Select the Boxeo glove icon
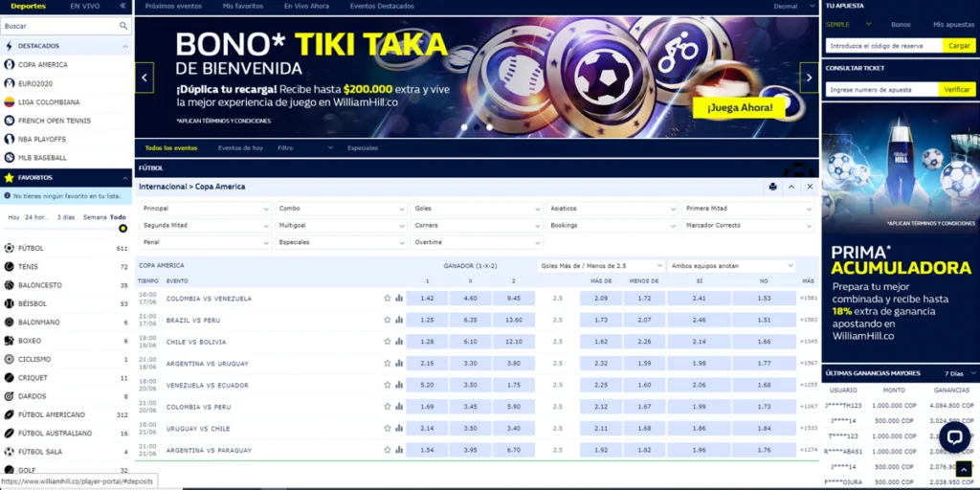 click(9, 341)
